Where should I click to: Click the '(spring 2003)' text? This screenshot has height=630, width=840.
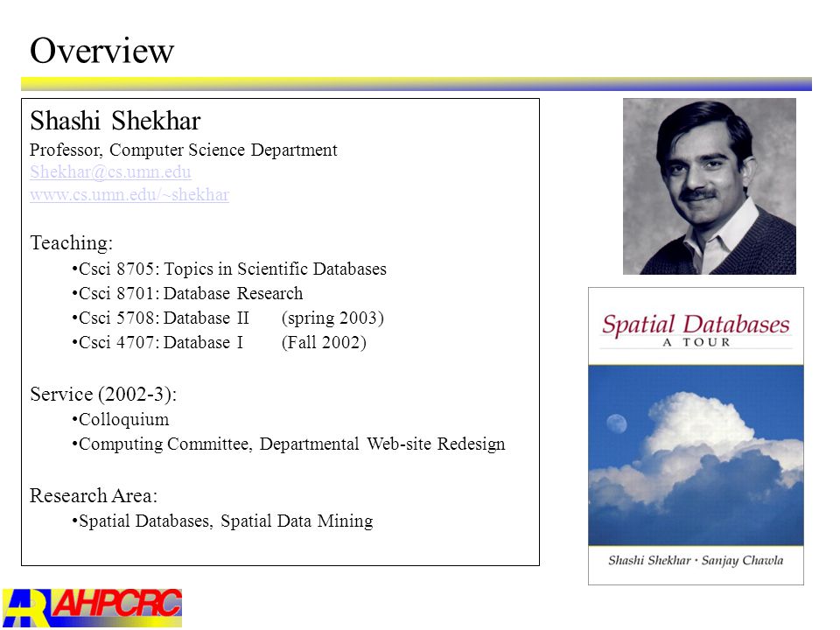tap(332, 318)
